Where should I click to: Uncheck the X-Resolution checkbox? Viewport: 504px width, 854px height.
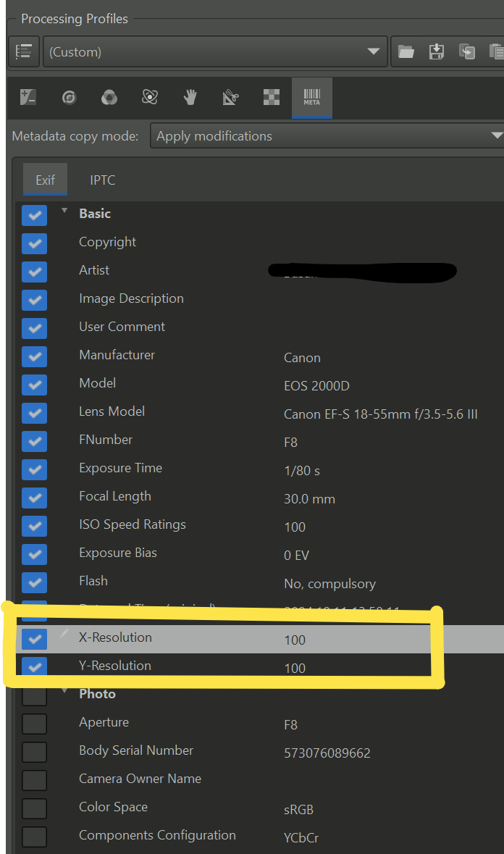(34, 640)
